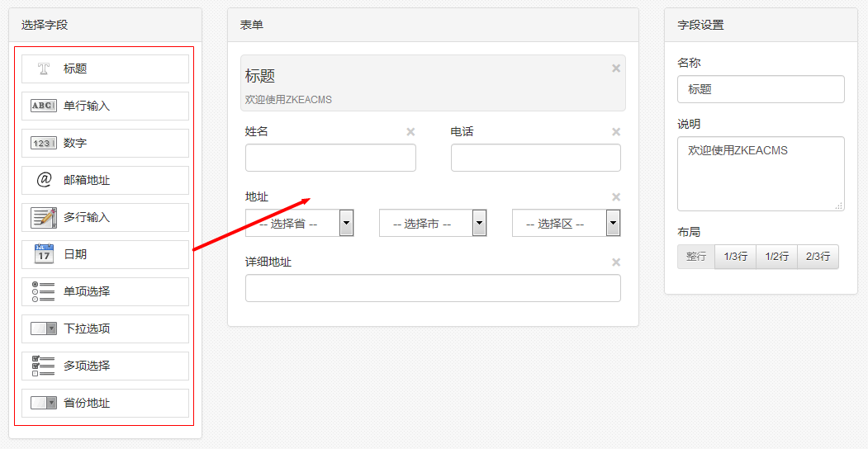Screen dimensions: 868x449
Task: Select the 1/2行 layout option
Action: pyautogui.click(x=776, y=257)
